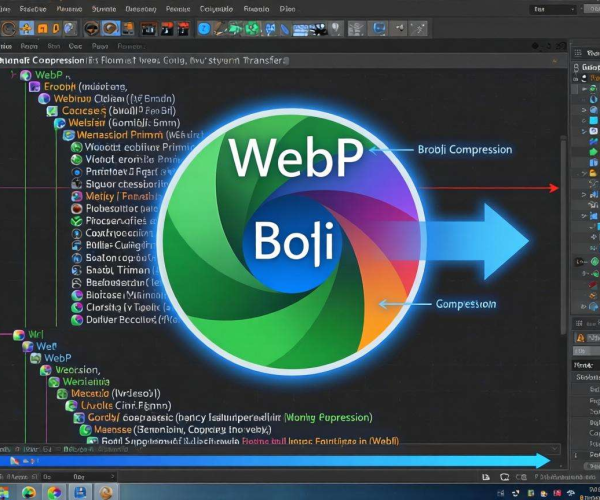Open the gray globe toolbar icon

[x=70, y=28]
